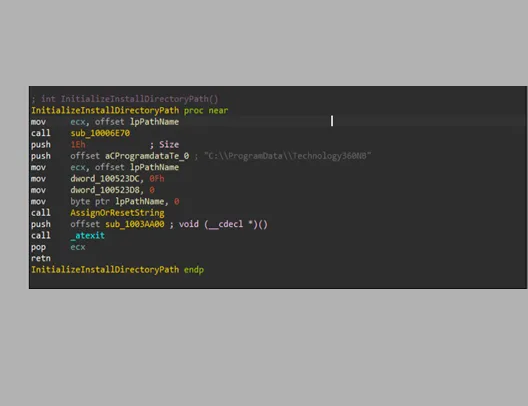Select 'InitializeInstallDirectoryPath proc near' label
Viewport: 528px width, 406px height.
(x=130, y=110)
